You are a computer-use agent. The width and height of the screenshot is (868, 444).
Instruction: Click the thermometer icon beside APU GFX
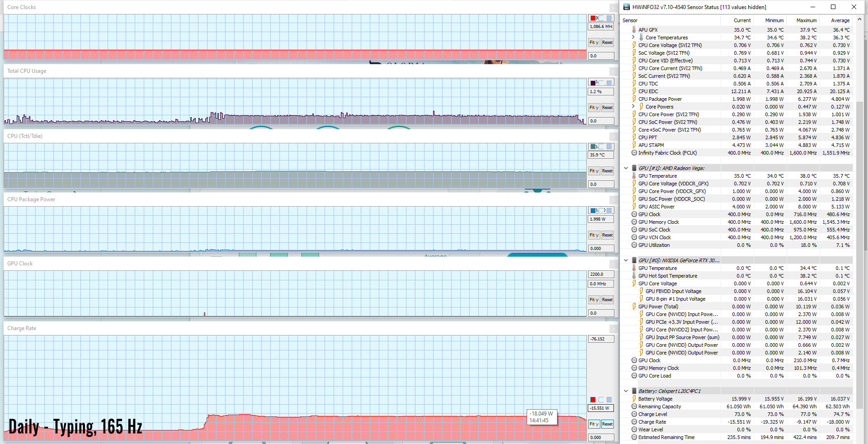tap(634, 30)
